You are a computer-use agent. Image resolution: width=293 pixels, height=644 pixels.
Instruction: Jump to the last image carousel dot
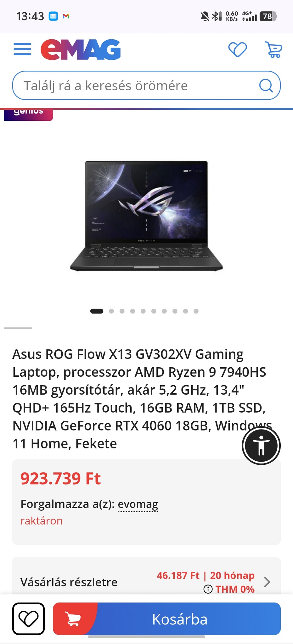[x=196, y=311]
